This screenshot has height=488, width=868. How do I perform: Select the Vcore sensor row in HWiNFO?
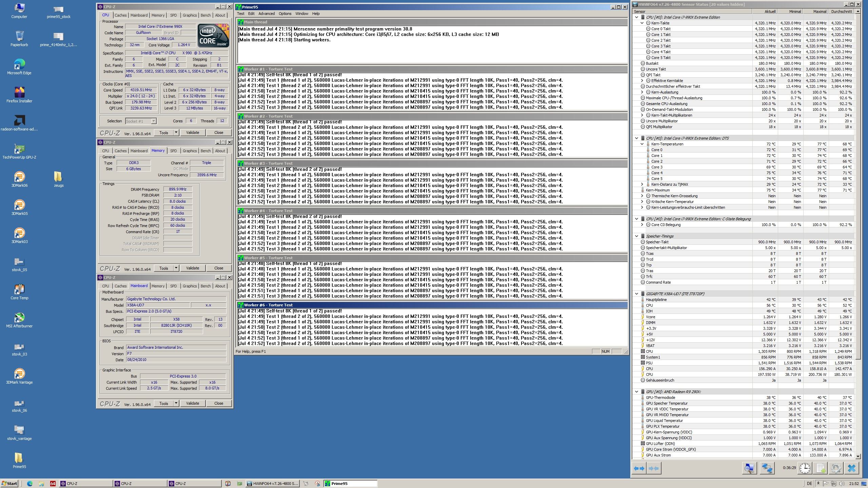[x=743, y=317]
